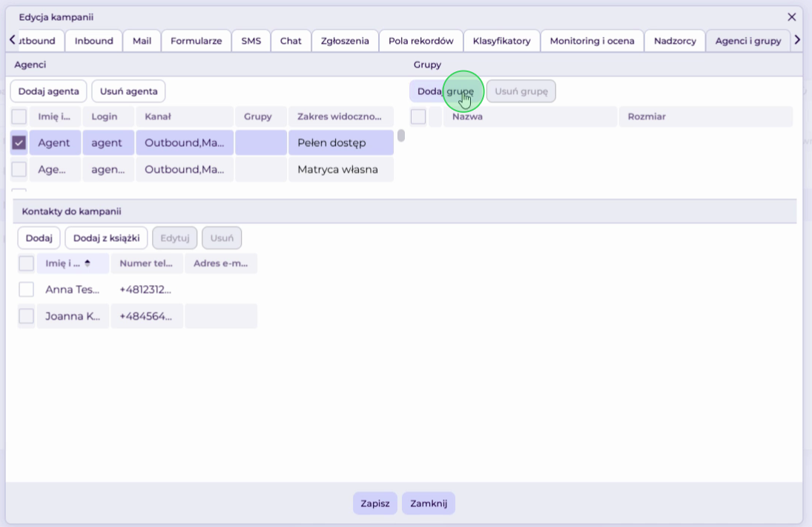Image resolution: width=812 pixels, height=527 pixels.
Task: Check the Anna Tes... contact checkbox
Action: (27, 289)
